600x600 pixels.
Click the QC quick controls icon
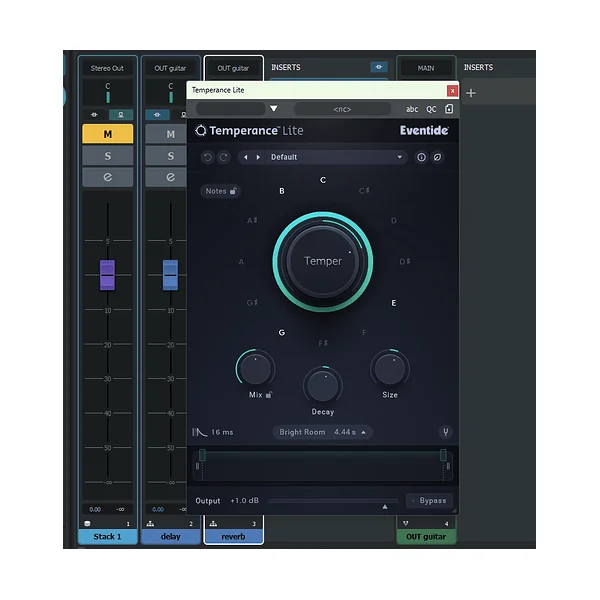click(431, 109)
